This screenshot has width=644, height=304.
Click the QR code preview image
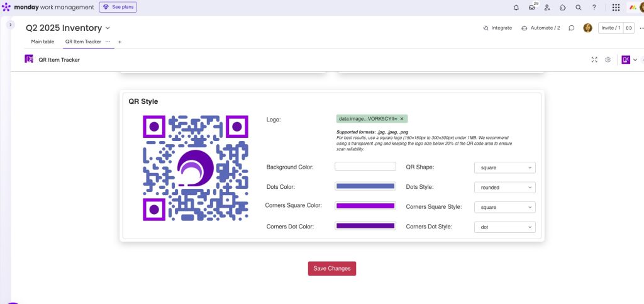point(196,168)
